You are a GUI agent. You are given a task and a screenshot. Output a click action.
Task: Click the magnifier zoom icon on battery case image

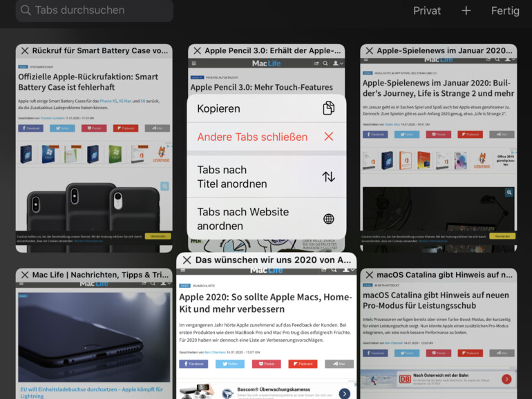click(165, 186)
